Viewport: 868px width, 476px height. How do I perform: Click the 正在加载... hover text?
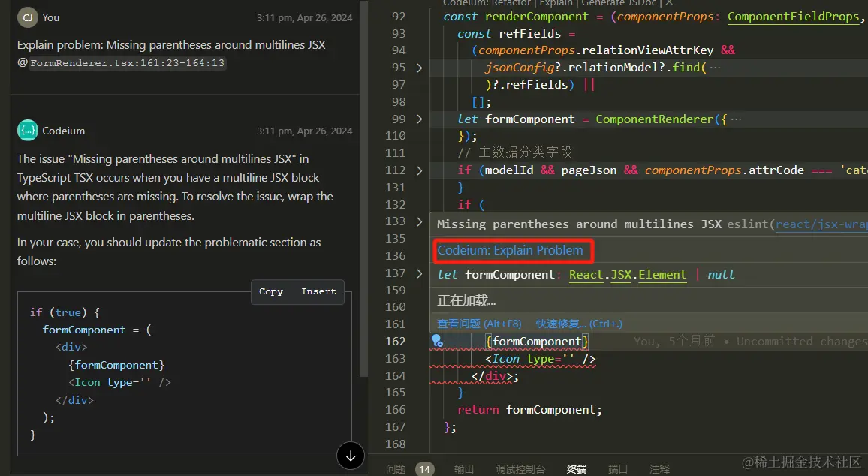click(466, 300)
